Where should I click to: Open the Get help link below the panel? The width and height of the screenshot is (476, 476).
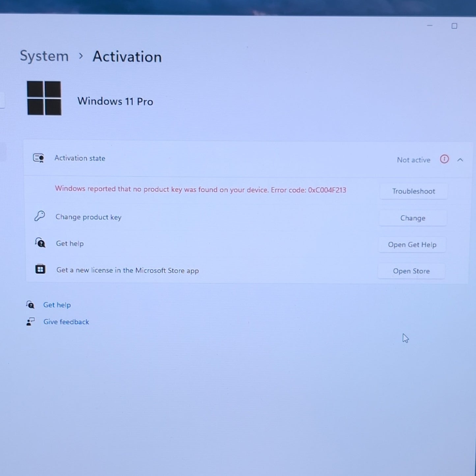57,305
